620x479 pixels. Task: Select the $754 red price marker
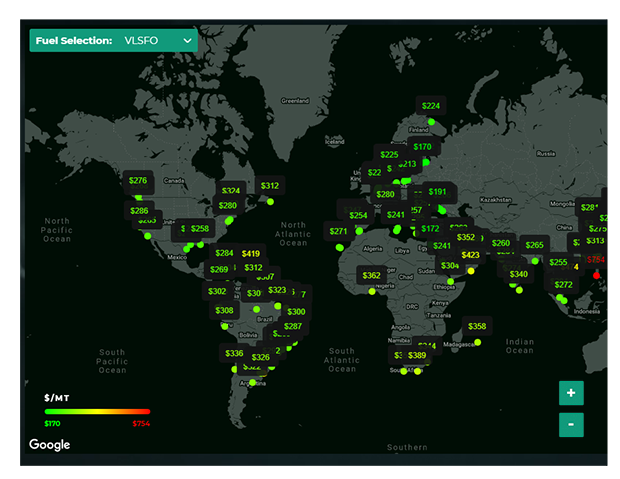[x=595, y=259]
